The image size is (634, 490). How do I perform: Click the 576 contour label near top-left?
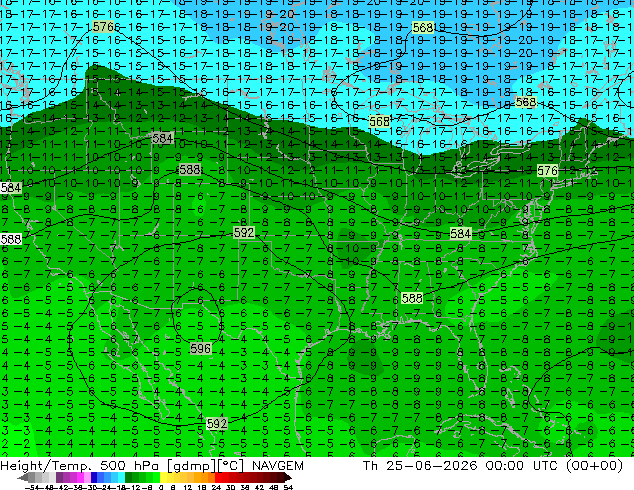point(104,27)
